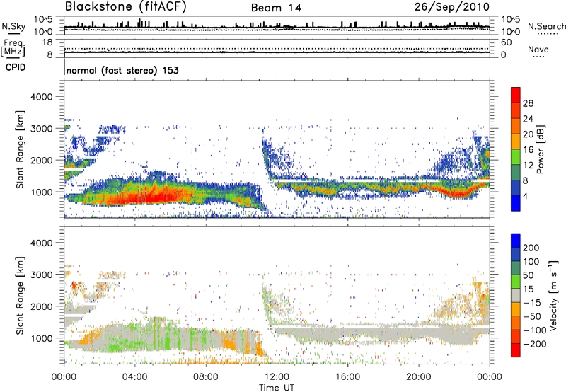This screenshot has height=392, width=566.
Task: Select the '50' label on Velocity color bar
Action: (x=528, y=275)
